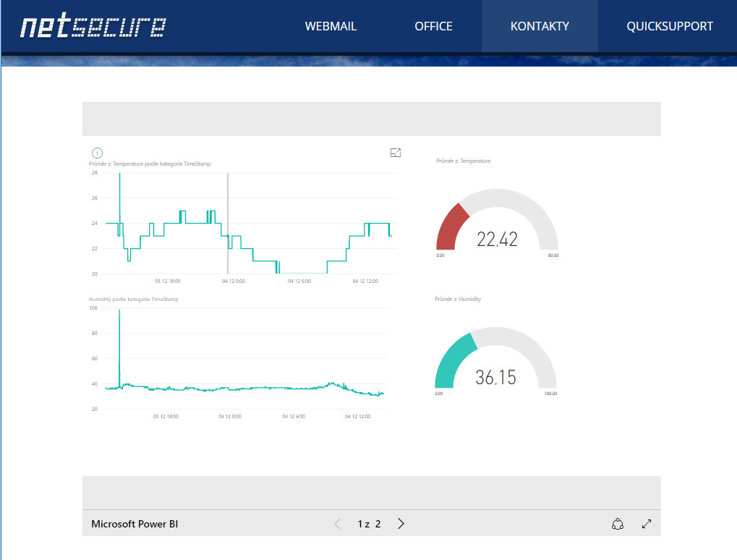Click the disabled previous page arrow

click(x=337, y=523)
